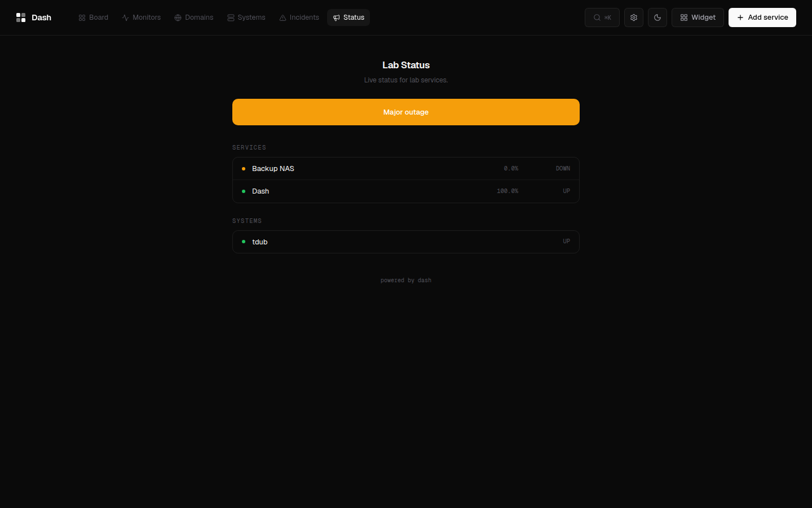Click the Live status for lab services subtitle

(x=406, y=80)
